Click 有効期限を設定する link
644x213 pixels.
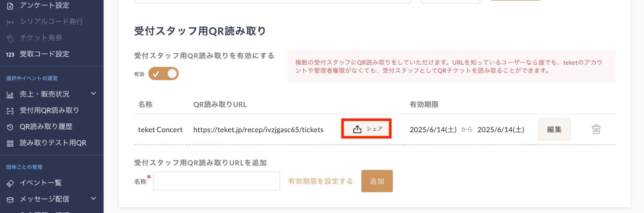pos(320,181)
